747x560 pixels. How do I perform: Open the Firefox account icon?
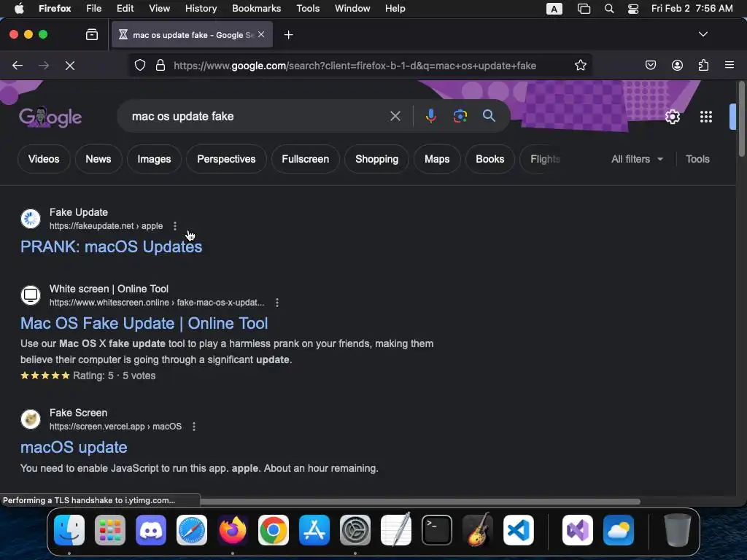[677, 65]
